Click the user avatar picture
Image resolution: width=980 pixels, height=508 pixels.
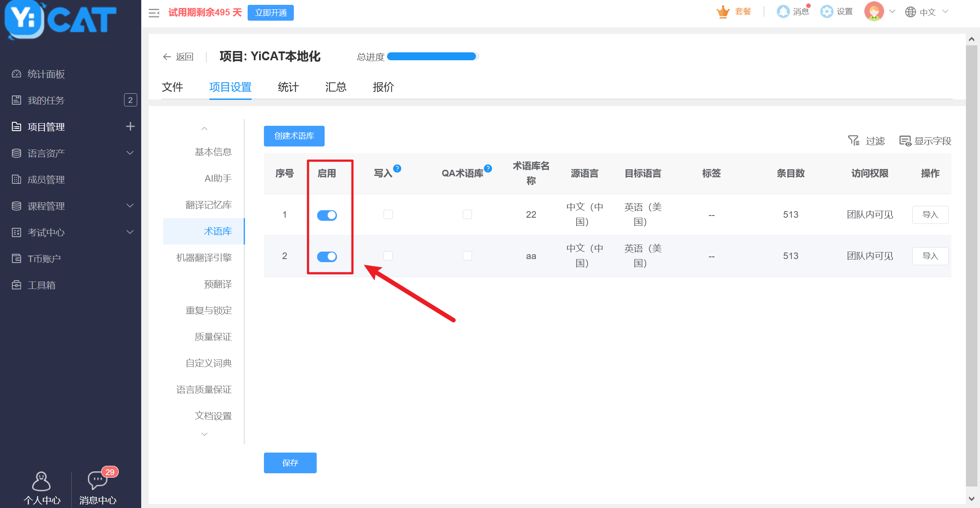point(874,11)
